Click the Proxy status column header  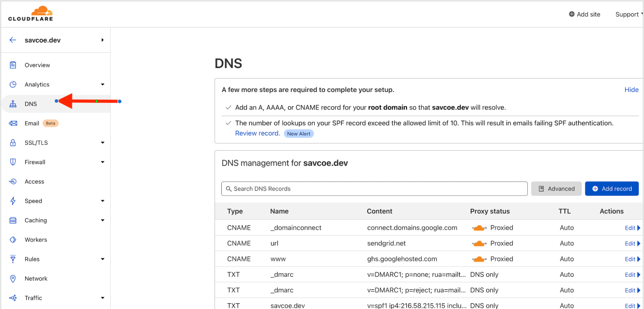[490, 211]
